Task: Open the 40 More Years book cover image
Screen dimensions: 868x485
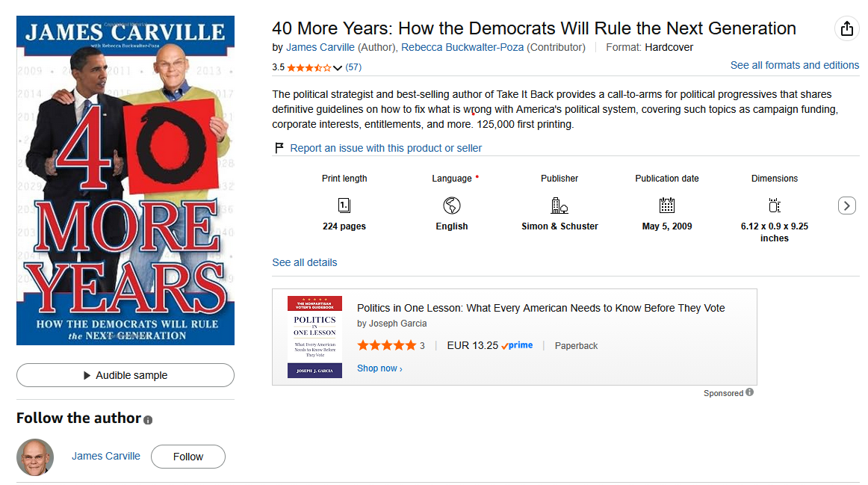Action: (x=125, y=181)
